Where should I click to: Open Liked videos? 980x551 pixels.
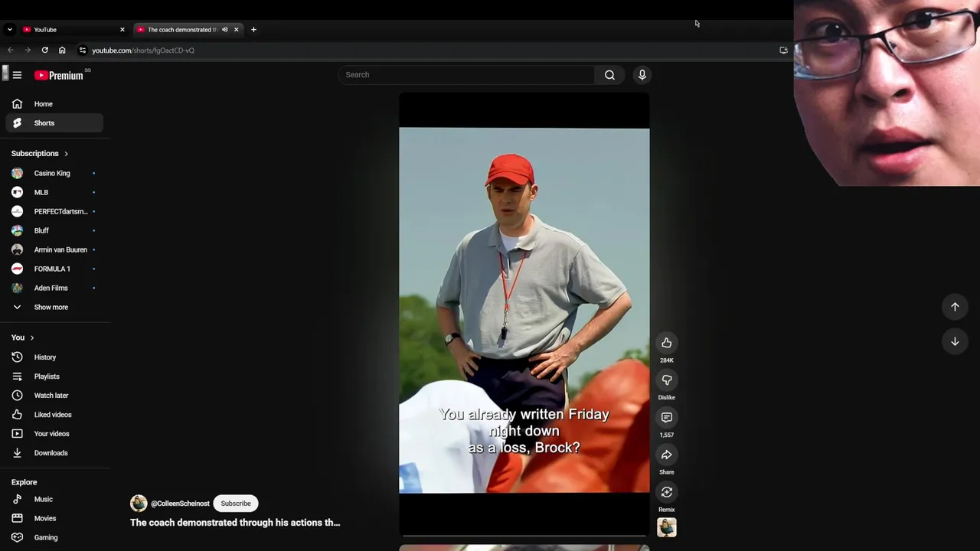point(54,415)
